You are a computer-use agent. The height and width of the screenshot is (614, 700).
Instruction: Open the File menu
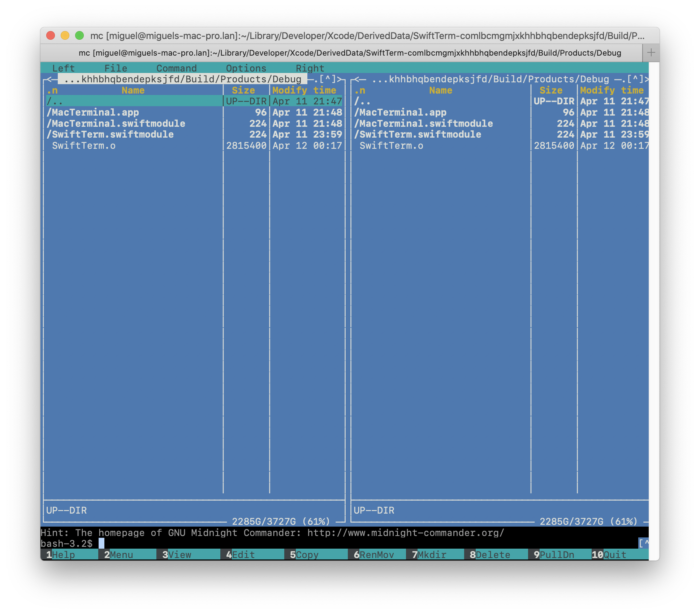(116, 68)
